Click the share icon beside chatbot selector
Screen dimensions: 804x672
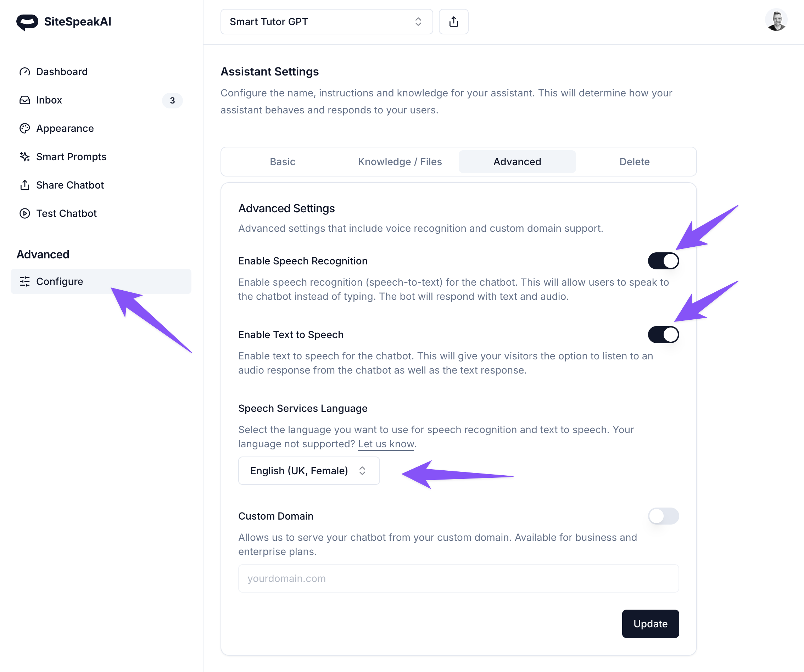point(453,22)
